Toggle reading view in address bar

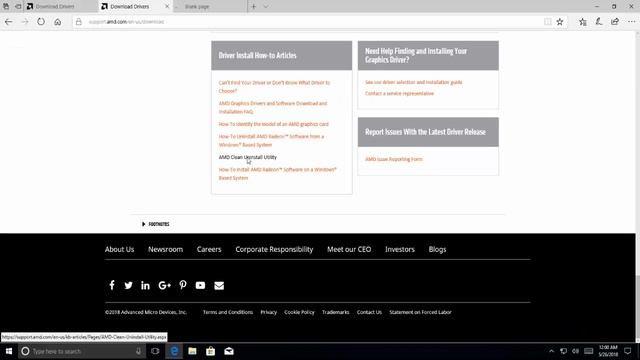[x=547, y=22]
